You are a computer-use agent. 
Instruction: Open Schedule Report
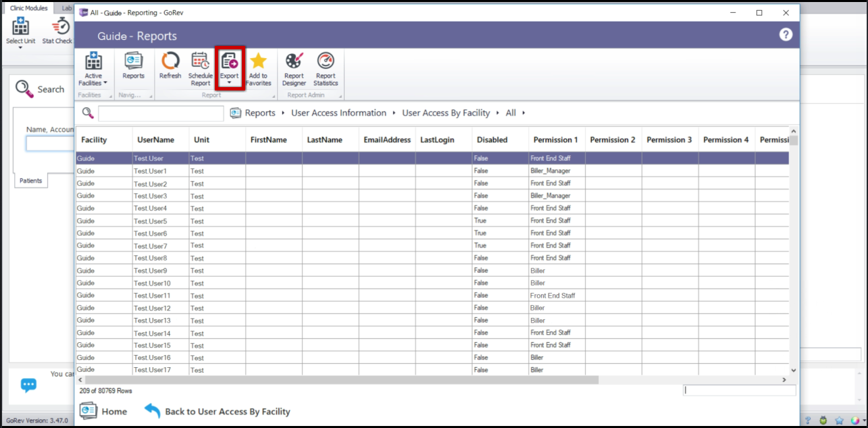coord(201,70)
